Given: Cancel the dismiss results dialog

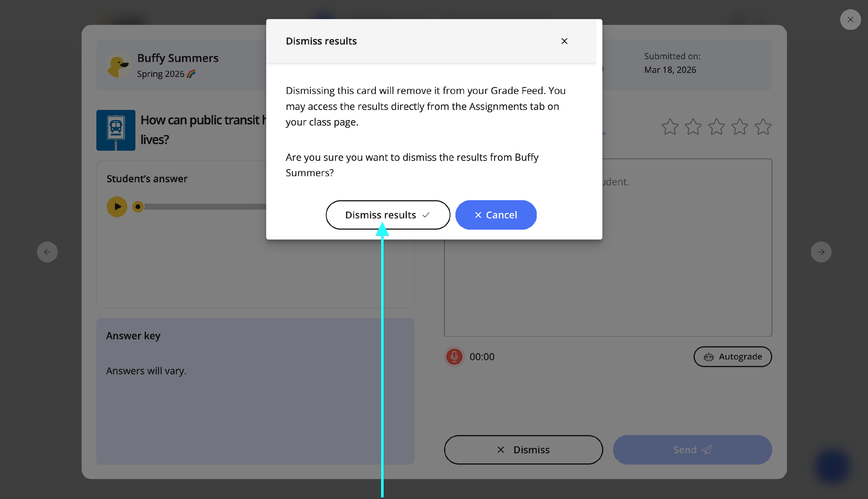Looking at the screenshot, I should [496, 215].
